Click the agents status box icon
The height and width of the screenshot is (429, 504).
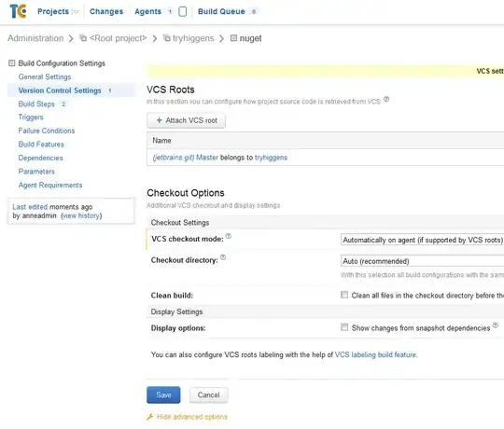(183, 11)
